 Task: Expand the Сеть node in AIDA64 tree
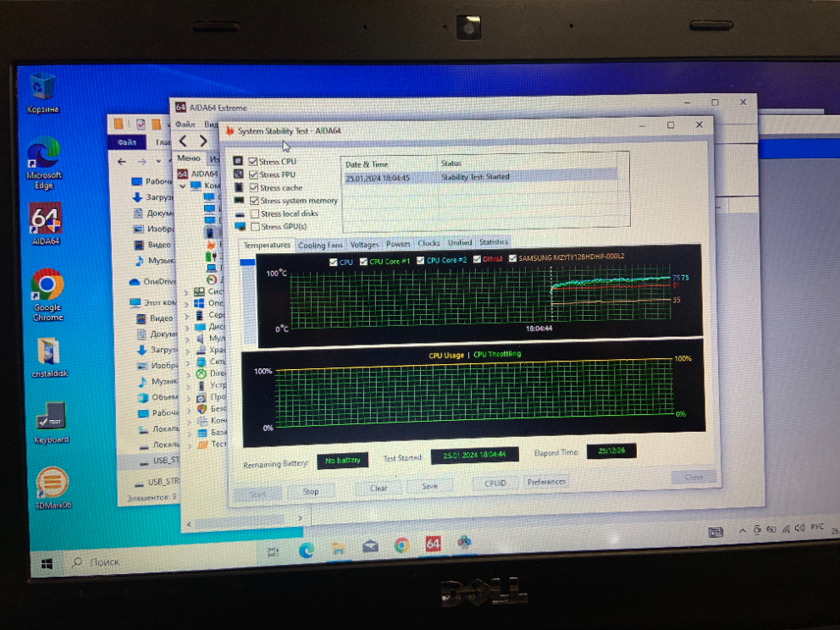189,362
